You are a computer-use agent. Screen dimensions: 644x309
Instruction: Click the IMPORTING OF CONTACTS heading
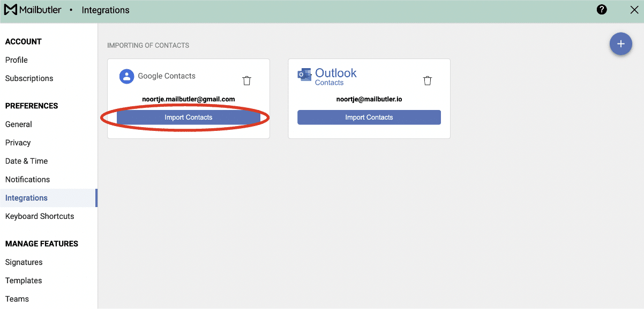[148, 46]
